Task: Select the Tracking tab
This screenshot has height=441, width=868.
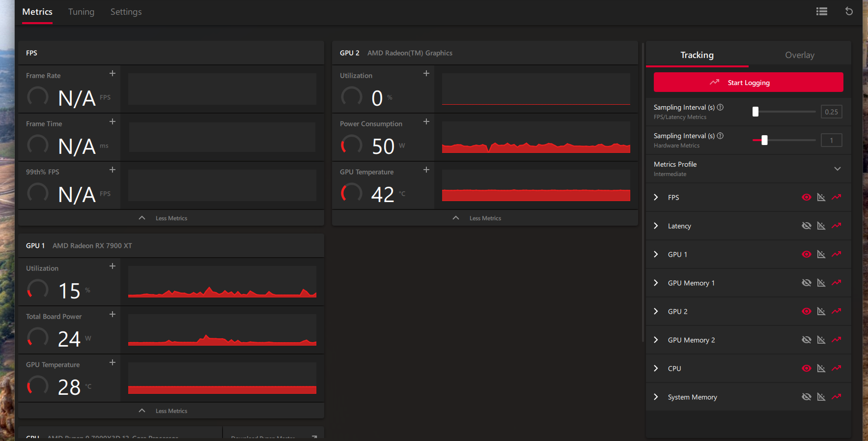Action: pyautogui.click(x=697, y=55)
